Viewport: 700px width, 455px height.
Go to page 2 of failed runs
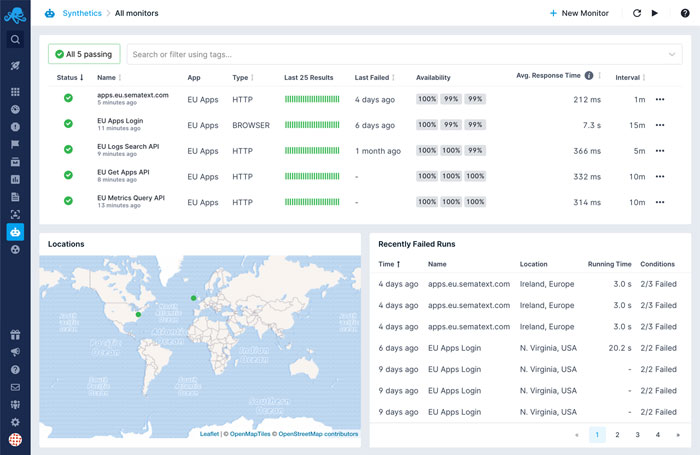pyautogui.click(x=617, y=435)
